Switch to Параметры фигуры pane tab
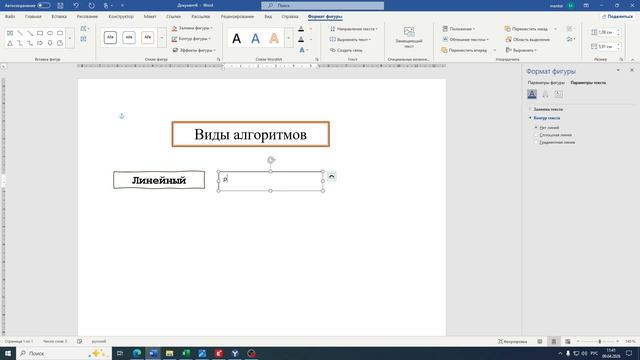Viewport: 640px width, 360px height. [546, 82]
